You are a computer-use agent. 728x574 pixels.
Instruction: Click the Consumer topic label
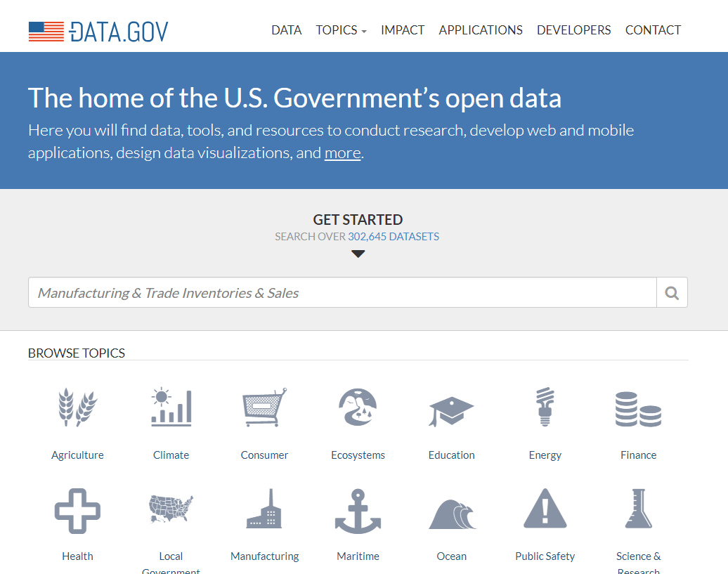pyautogui.click(x=264, y=455)
